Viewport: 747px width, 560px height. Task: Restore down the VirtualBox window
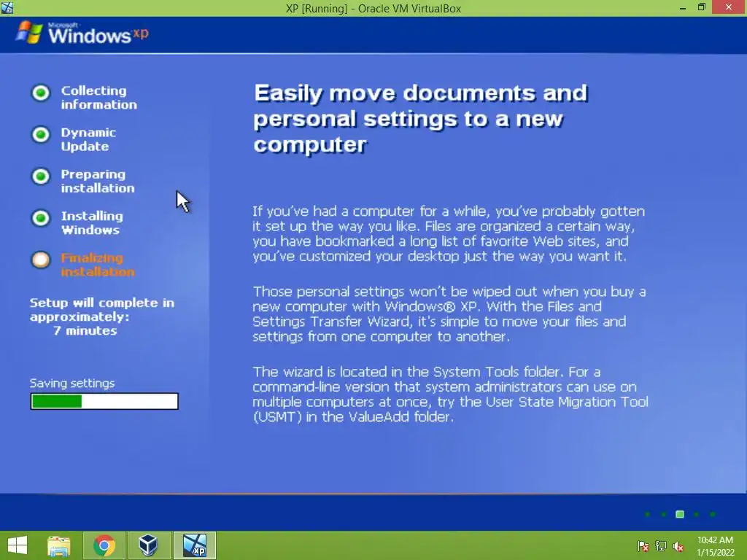pyautogui.click(x=702, y=7)
